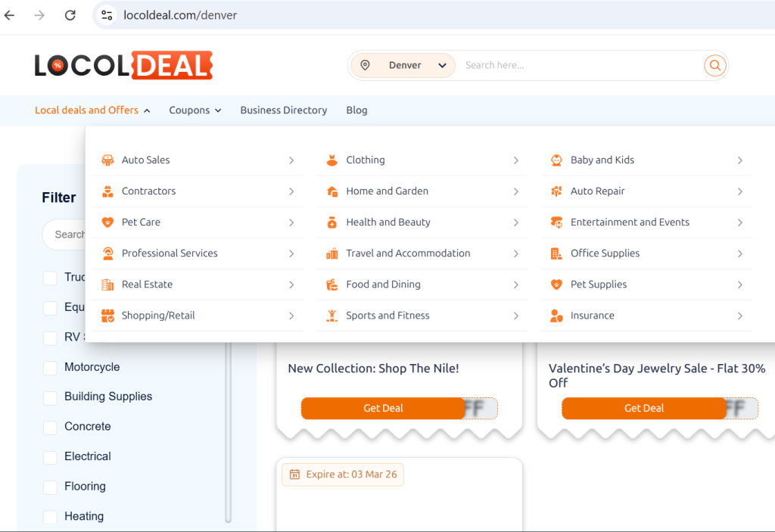This screenshot has height=532, width=775.
Task: Click Get Deal for the Valentine's jewelry sale
Action: click(x=643, y=408)
